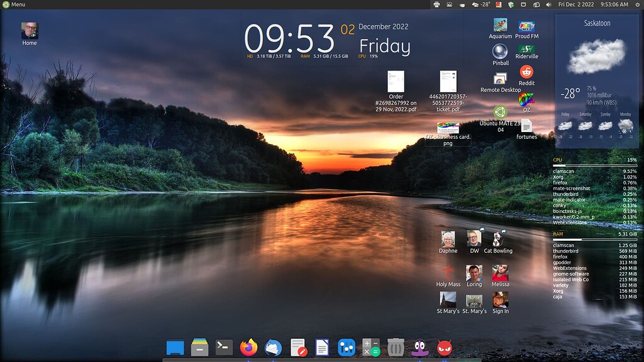Image resolution: width=644 pixels, height=362 pixels.
Task: Click the -28° weather reading in the panel
Action: point(486,5)
